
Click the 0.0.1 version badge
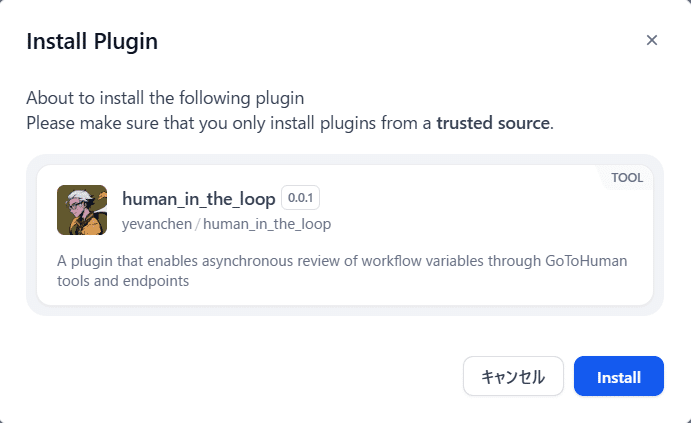pos(300,197)
